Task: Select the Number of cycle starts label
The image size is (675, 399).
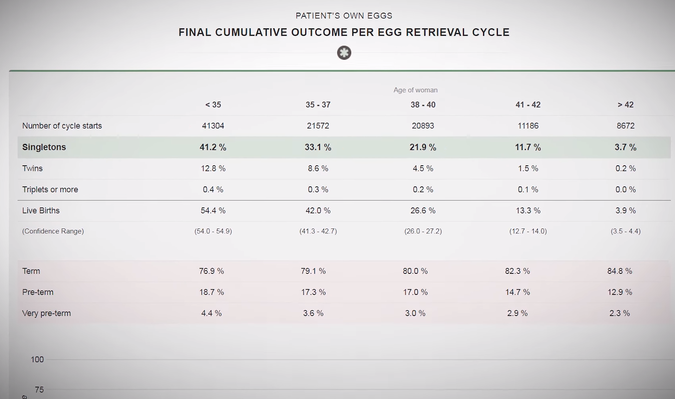Action: (62, 126)
